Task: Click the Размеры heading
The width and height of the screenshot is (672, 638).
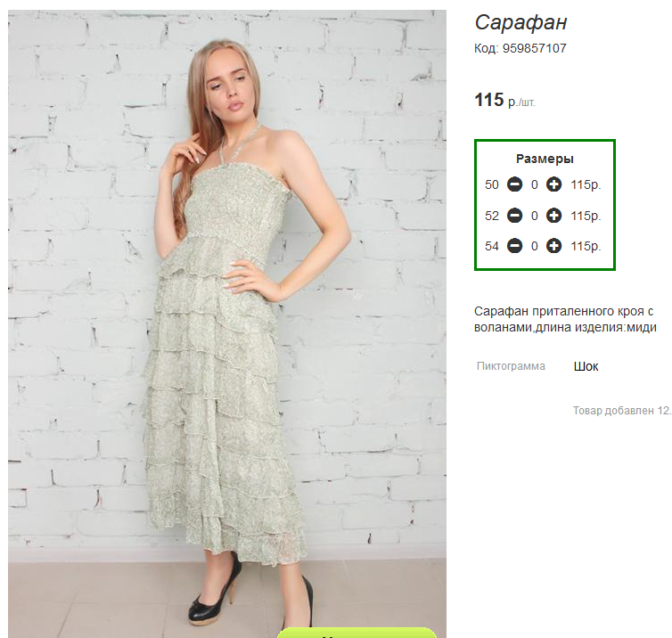Action: (545, 159)
